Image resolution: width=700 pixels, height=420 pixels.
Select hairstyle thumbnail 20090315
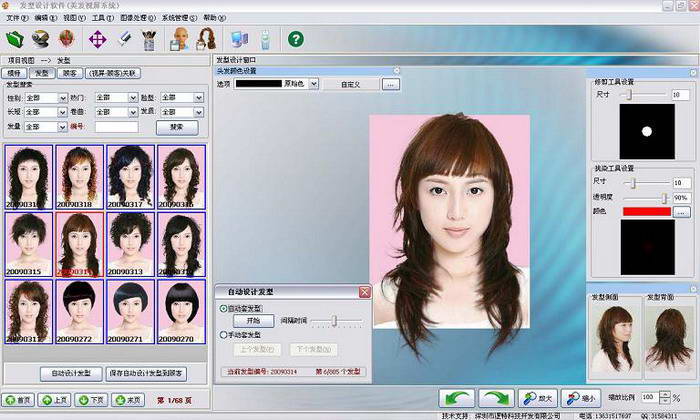(29, 244)
